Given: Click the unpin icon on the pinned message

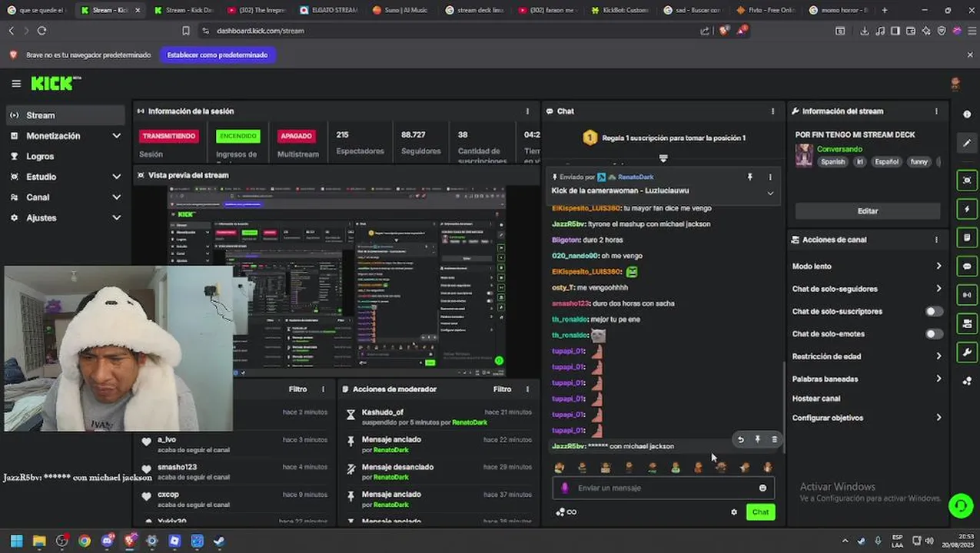Looking at the screenshot, I should click(749, 177).
